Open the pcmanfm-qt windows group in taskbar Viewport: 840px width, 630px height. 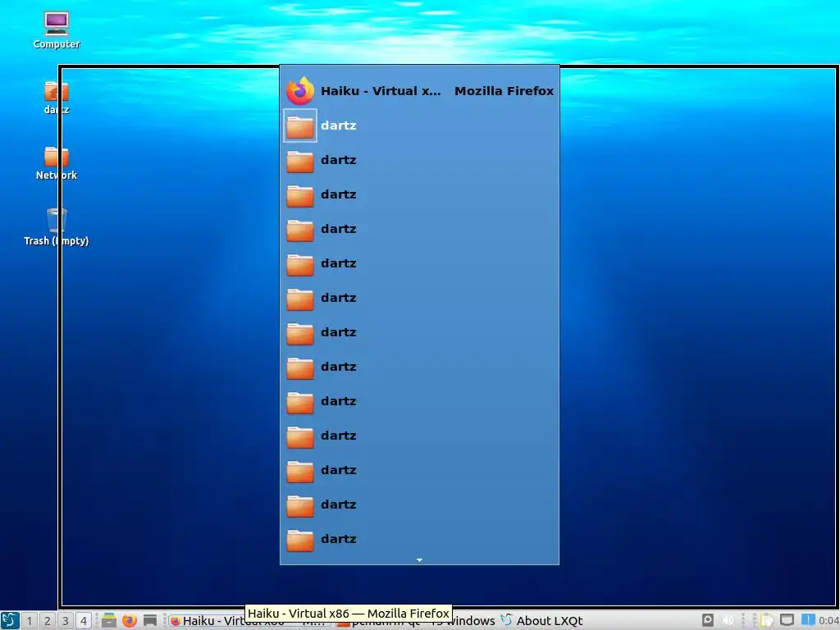point(416,622)
